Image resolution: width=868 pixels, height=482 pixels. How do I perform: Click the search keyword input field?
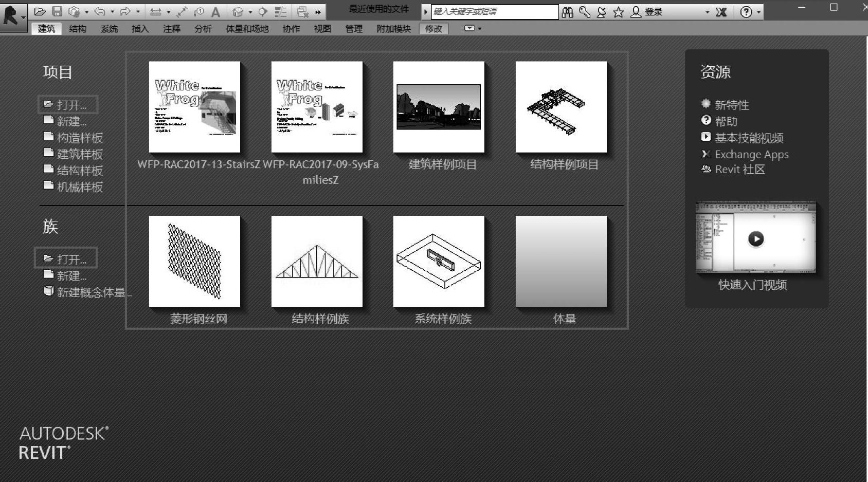pos(495,12)
